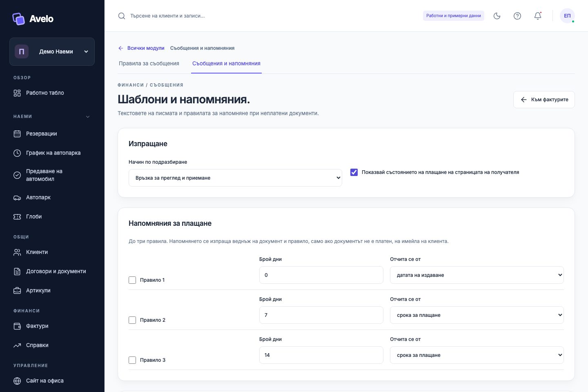Click Работни и примерни данни badge
The height and width of the screenshot is (392, 588).
click(x=454, y=16)
